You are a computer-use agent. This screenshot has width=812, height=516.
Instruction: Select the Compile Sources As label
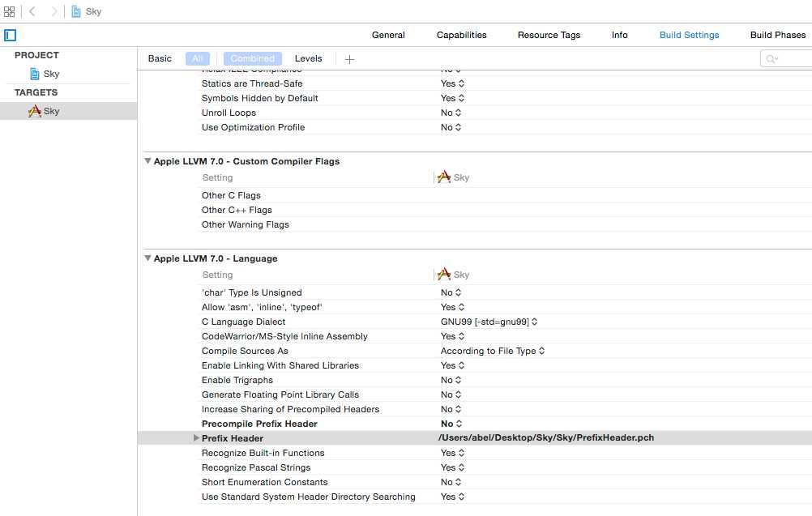click(245, 351)
